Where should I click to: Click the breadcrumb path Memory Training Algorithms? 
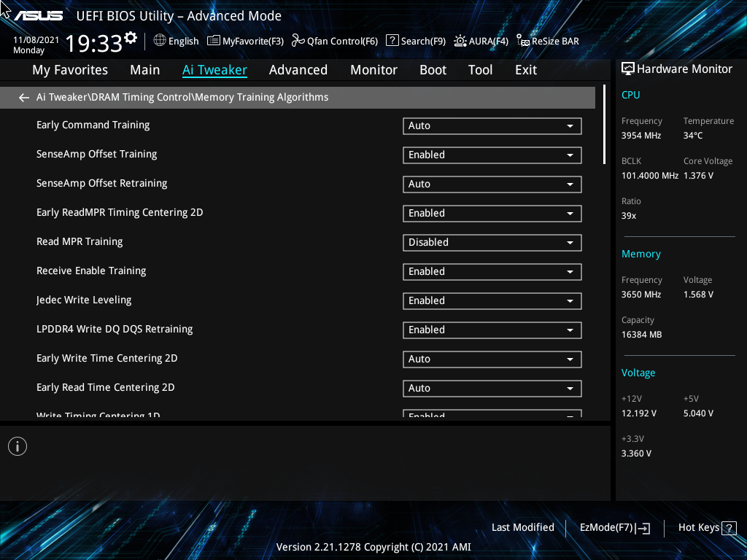click(262, 97)
